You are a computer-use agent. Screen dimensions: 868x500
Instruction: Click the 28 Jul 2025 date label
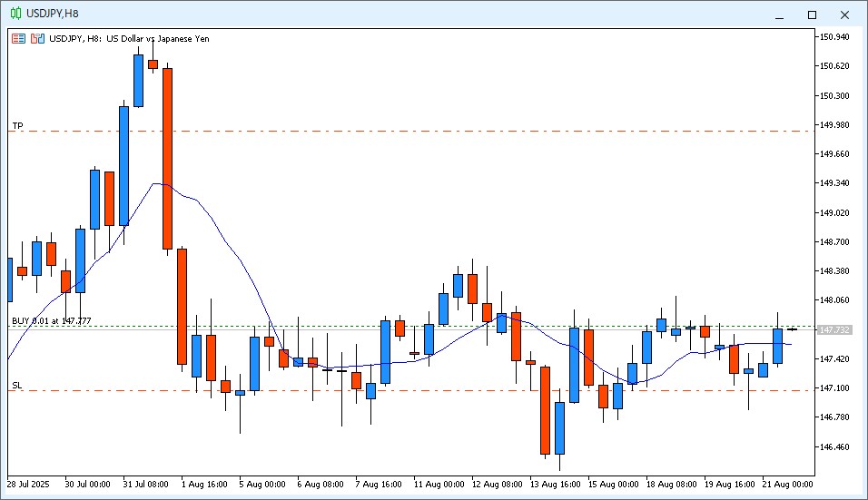click(28, 485)
